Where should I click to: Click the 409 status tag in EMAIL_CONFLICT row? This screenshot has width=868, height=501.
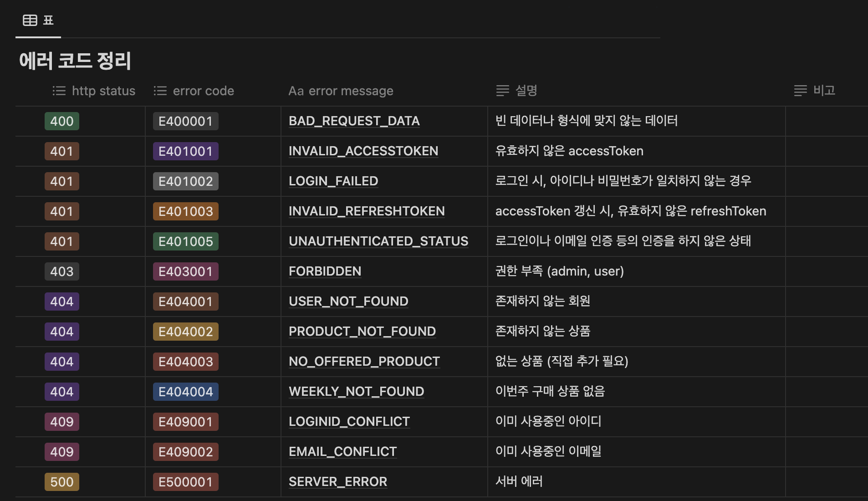62,452
